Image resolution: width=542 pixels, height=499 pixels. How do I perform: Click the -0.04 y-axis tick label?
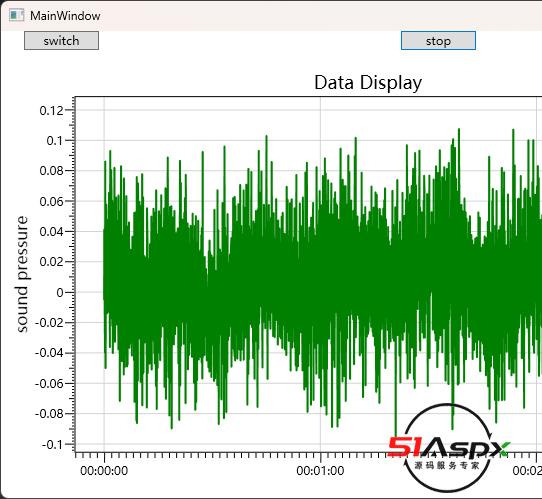tap(49, 353)
